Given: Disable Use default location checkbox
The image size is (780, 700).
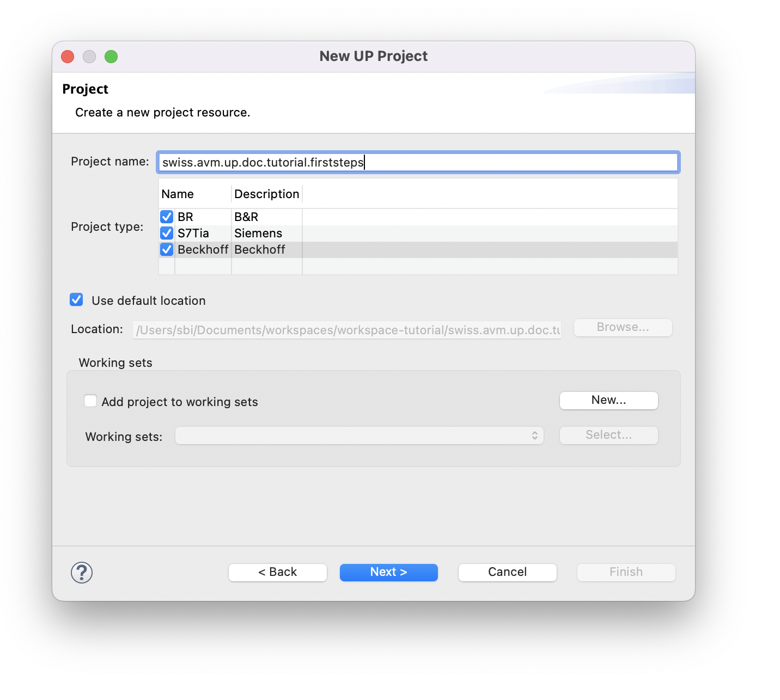Looking at the screenshot, I should pos(76,300).
